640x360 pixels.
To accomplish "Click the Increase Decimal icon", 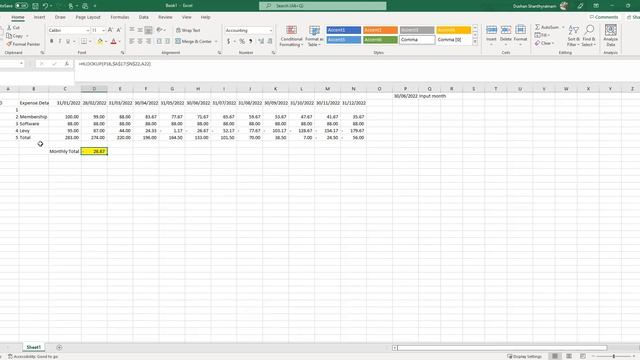I will [x=261, y=41].
